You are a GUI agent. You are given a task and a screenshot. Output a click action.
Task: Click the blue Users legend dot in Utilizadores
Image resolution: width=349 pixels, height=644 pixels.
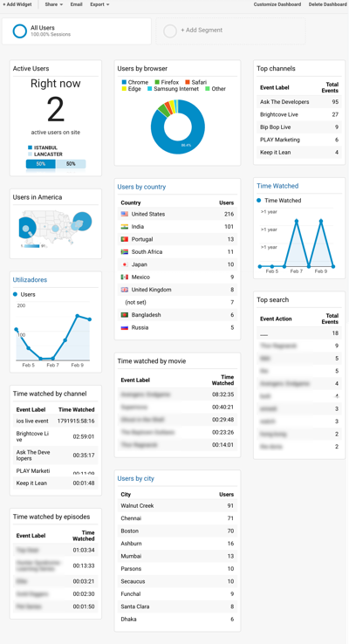[15, 294]
